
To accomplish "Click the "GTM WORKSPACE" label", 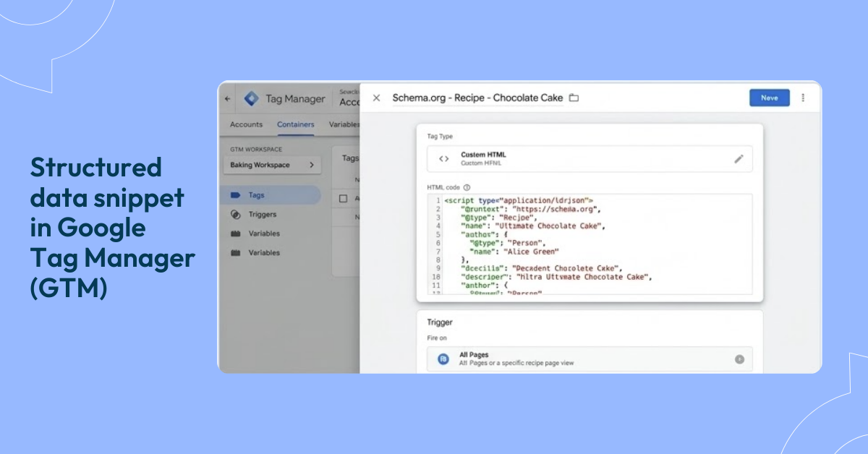I will coord(256,150).
